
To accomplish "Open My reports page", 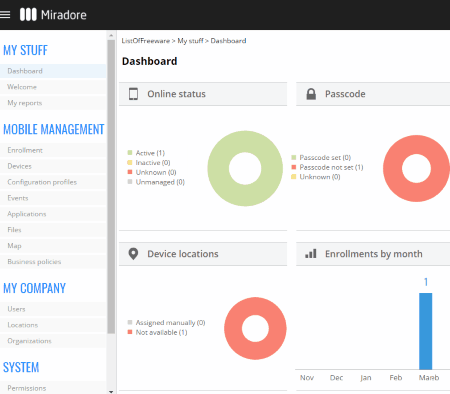I will (x=53, y=103).
